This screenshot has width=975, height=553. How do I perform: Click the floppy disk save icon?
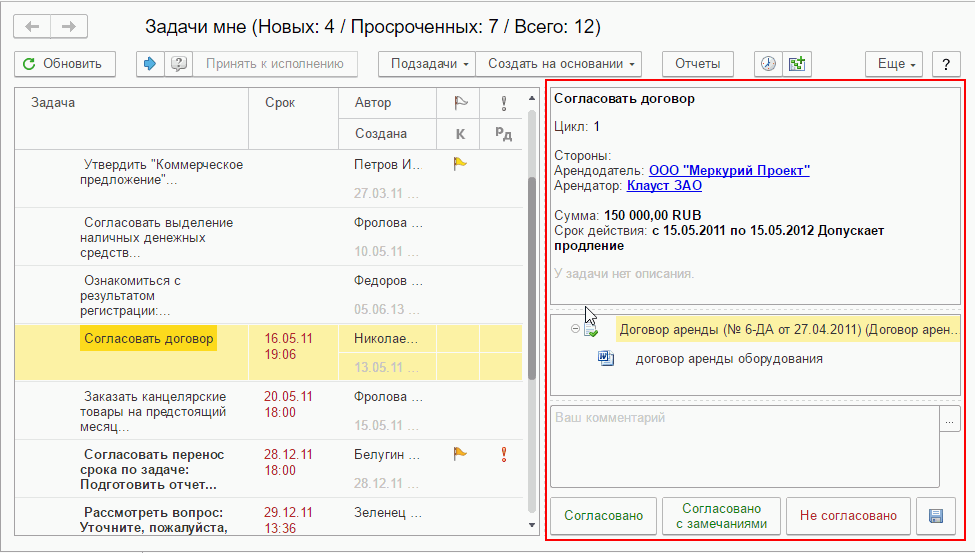[936, 516]
